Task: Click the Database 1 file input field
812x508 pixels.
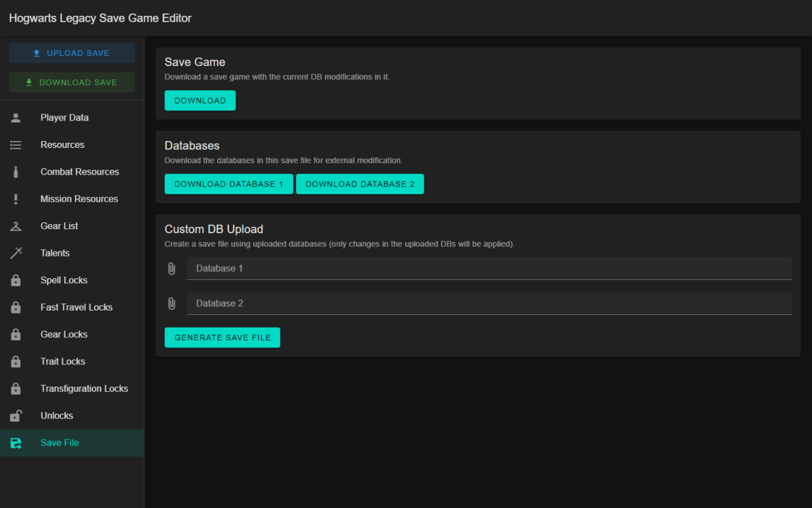Action: (488, 269)
